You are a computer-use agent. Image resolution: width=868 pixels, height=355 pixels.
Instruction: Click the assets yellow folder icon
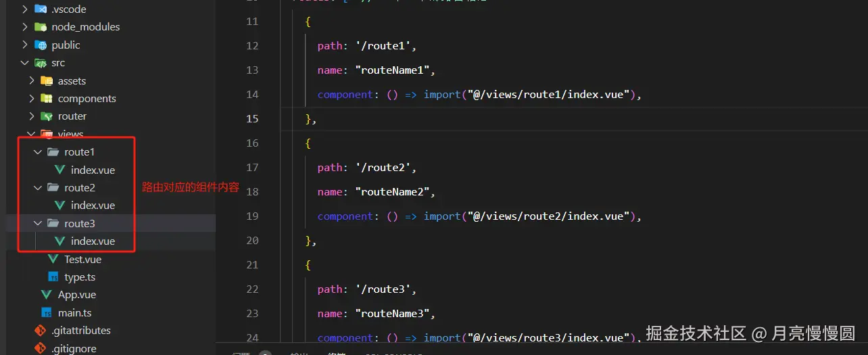coord(47,80)
